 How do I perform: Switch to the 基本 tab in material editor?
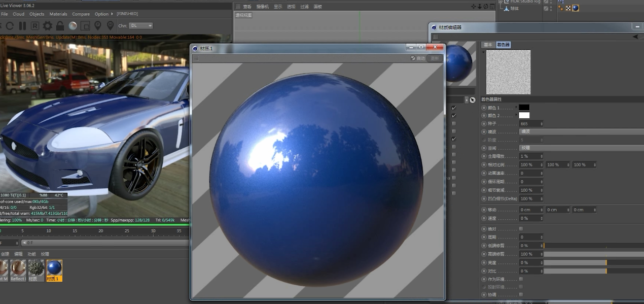tap(488, 45)
